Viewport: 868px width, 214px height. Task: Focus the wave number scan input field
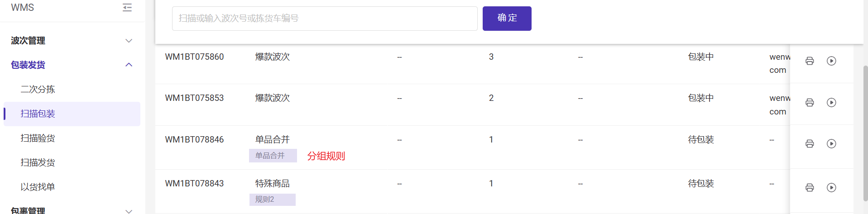point(324,19)
